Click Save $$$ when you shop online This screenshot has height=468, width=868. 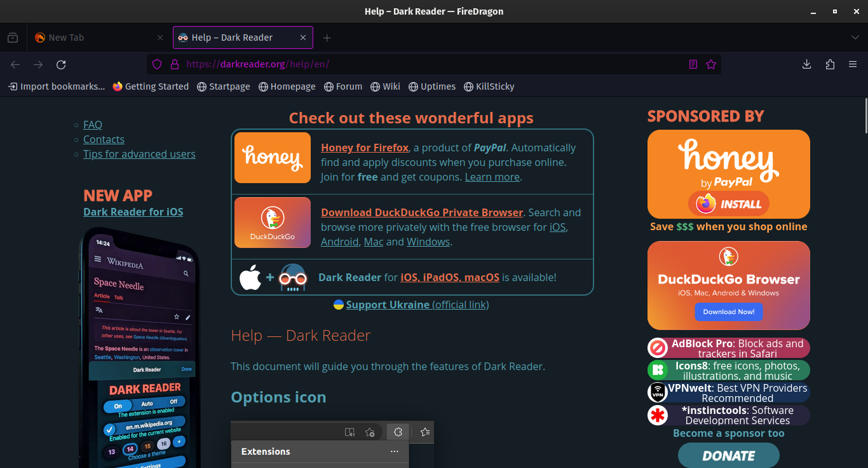pos(729,226)
